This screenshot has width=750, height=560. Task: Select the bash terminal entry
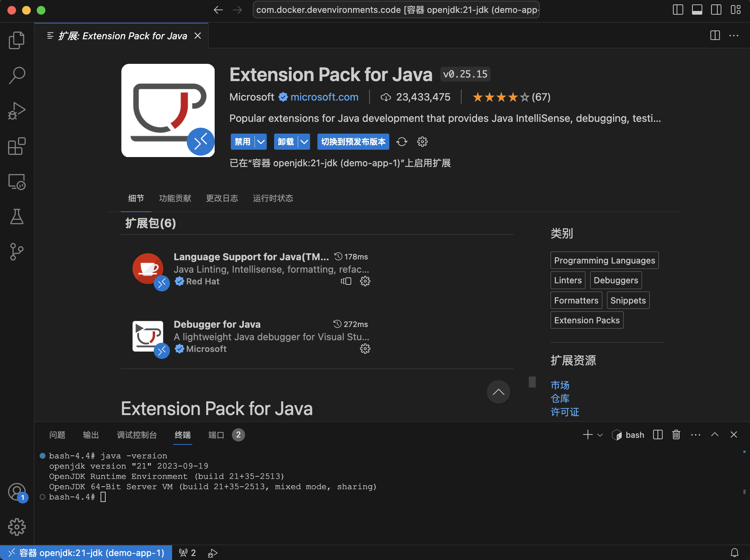pyautogui.click(x=628, y=435)
